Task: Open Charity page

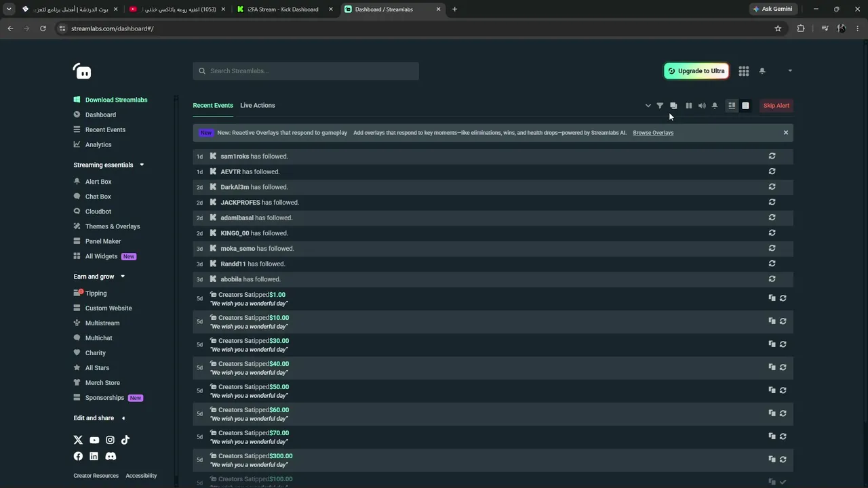Action: (90, 353)
